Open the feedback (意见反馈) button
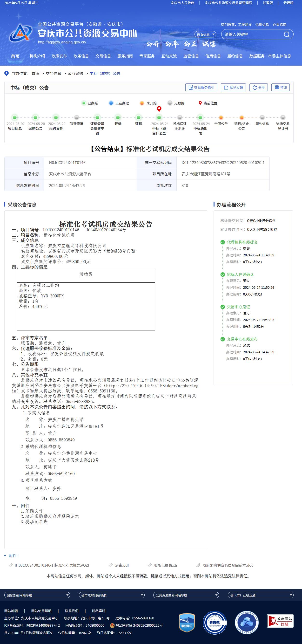Screen dimensions: 302x644 coord(233,87)
